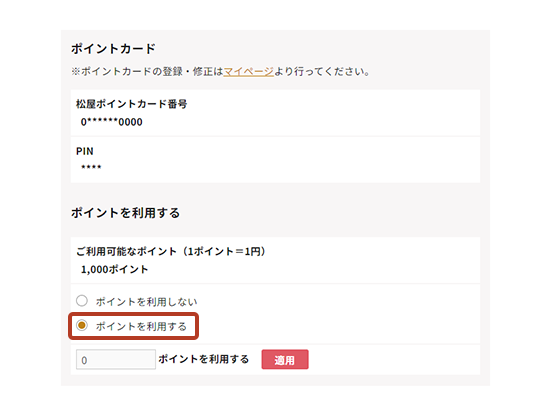Click the masked PIN value ****
This screenshot has width=550, height=411.
click(91, 167)
